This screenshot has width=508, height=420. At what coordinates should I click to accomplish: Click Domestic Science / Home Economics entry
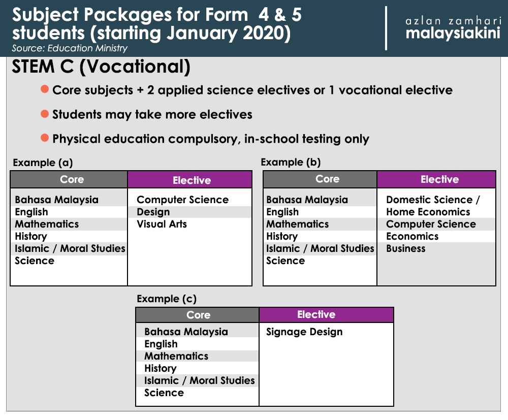coord(433,206)
